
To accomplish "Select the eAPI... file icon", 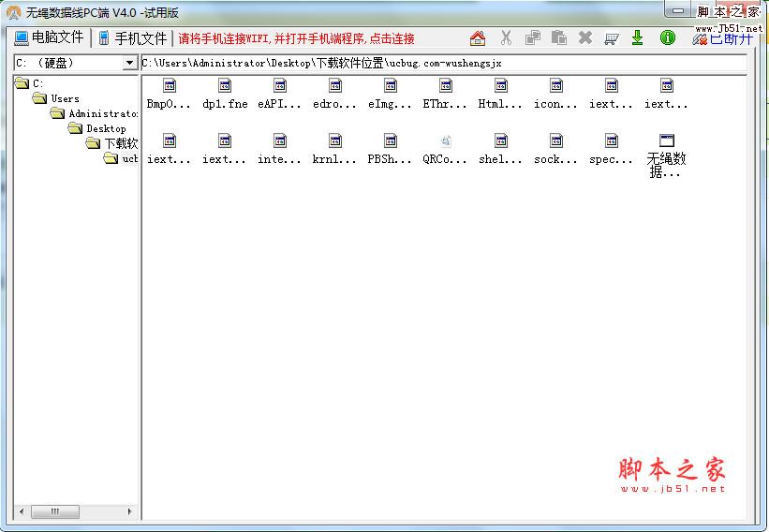I will coord(279,86).
